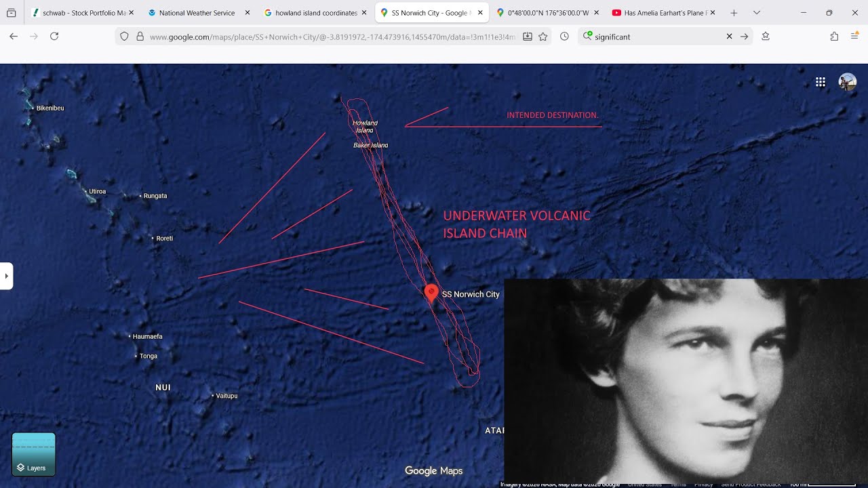Image resolution: width=868 pixels, height=488 pixels.
Task: Close the National Weather Service tab
Action: pos(248,13)
